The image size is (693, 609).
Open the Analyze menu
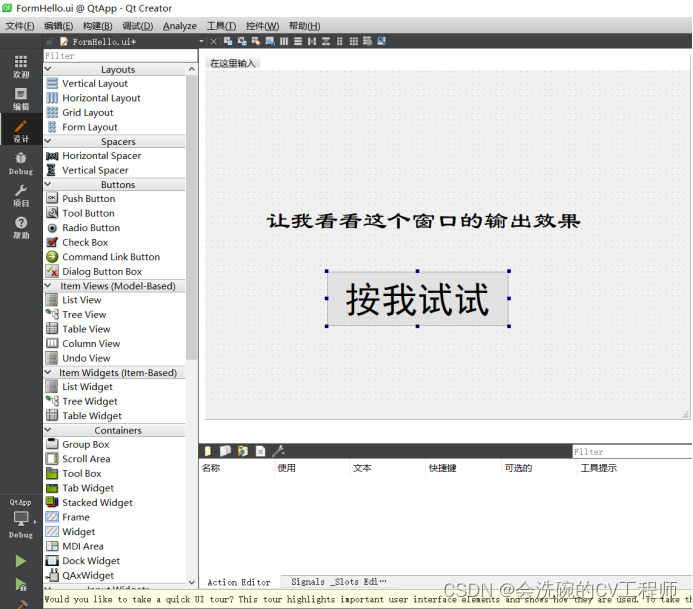tap(179, 26)
